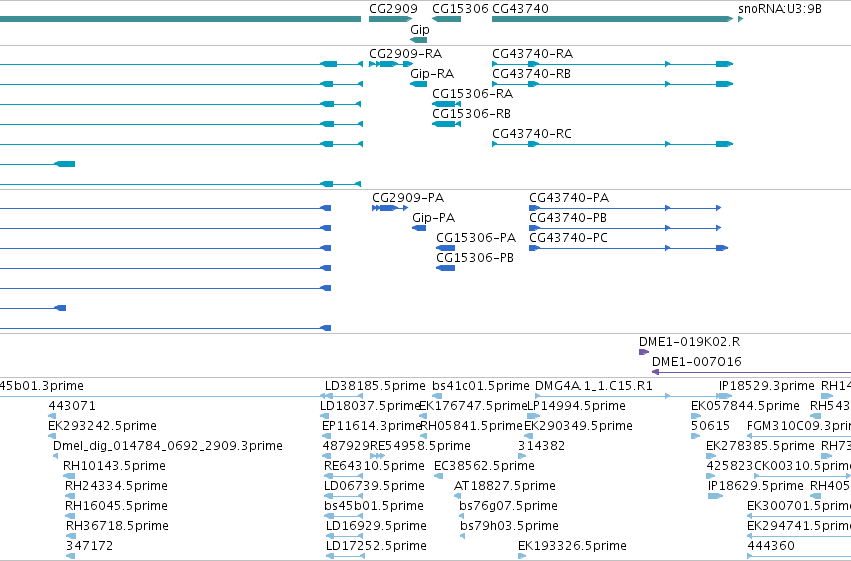
Task: Select the CG43740-RB transcript
Action: (x=531, y=74)
